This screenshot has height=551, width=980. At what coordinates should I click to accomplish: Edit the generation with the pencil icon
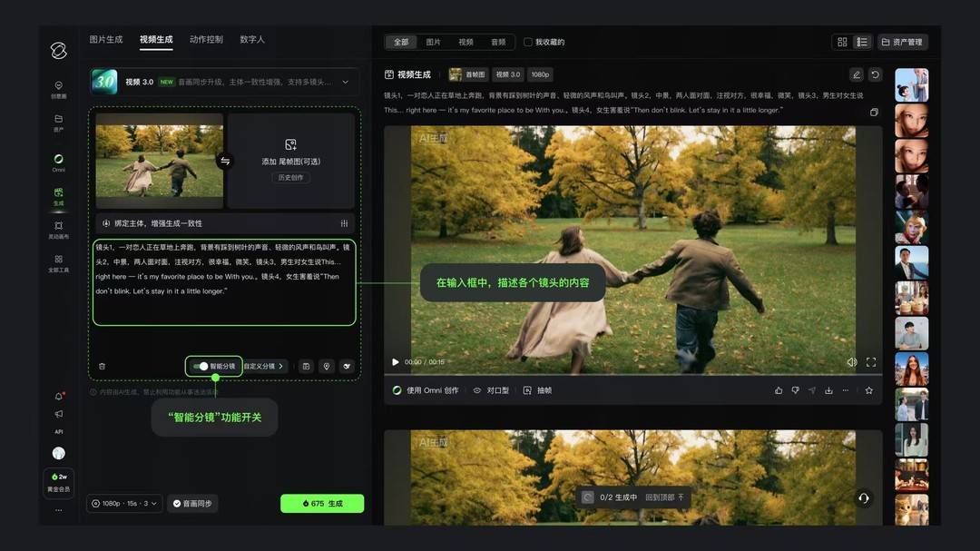pos(857,74)
